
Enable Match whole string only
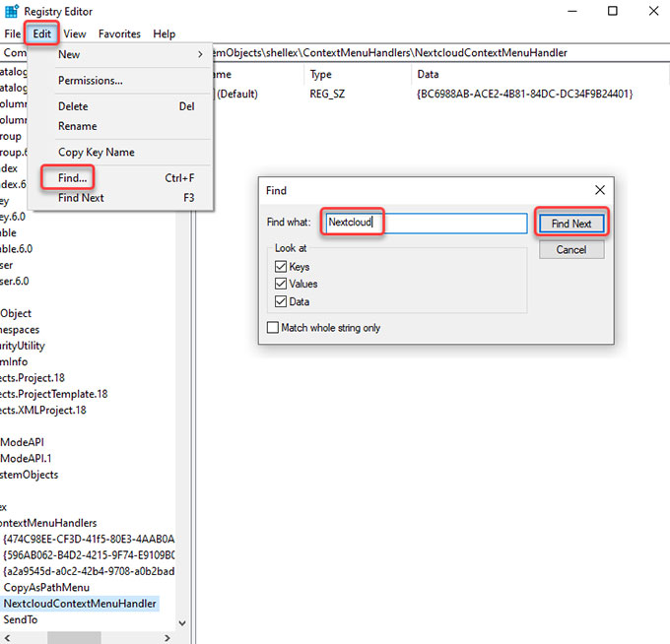click(273, 328)
